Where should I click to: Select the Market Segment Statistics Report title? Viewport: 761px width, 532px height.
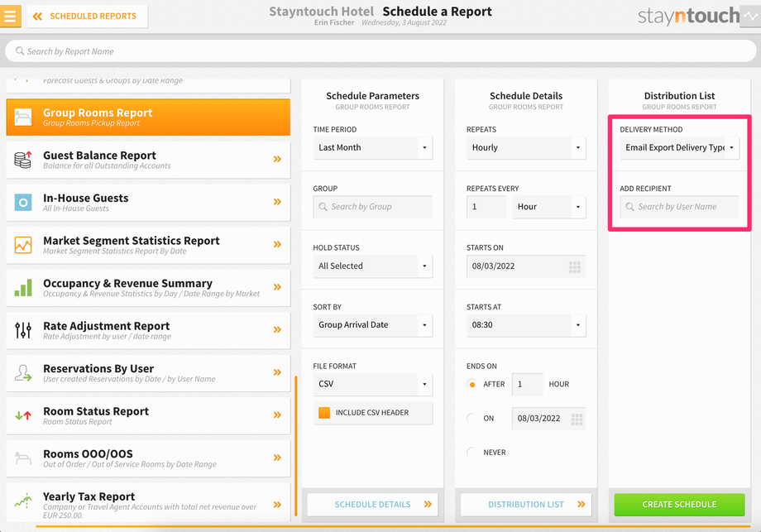(x=131, y=241)
